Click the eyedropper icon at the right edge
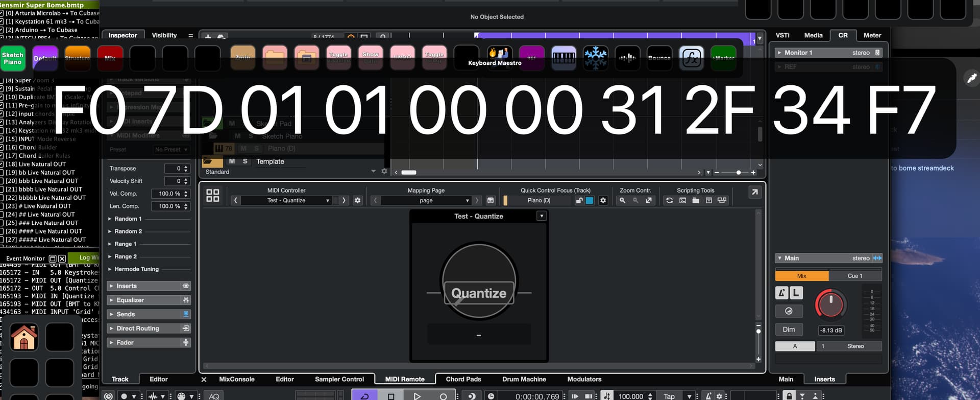 tap(971, 78)
